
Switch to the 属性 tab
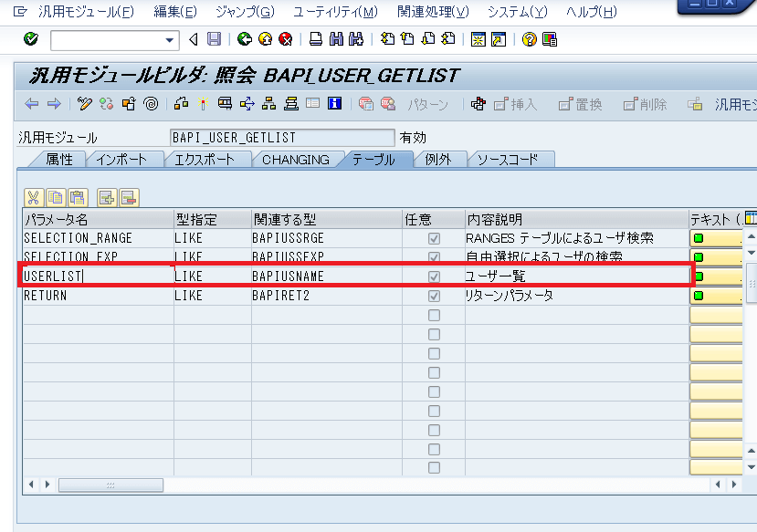click(59, 160)
